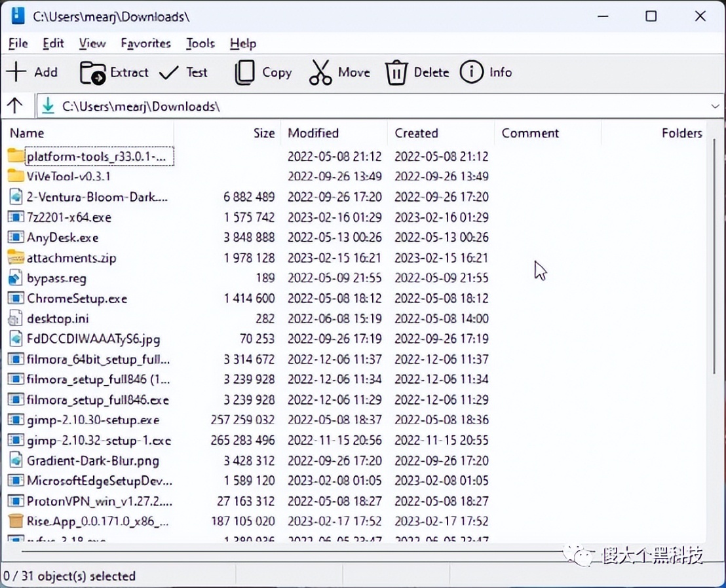Open the File menu
The height and width of the screenshot is (588, 726).
[18, 43]
